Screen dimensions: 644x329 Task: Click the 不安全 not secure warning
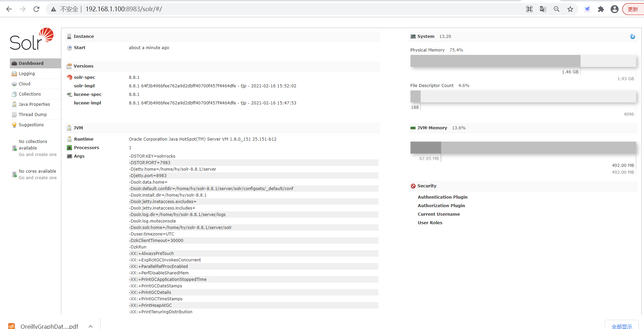click(65, 9)
